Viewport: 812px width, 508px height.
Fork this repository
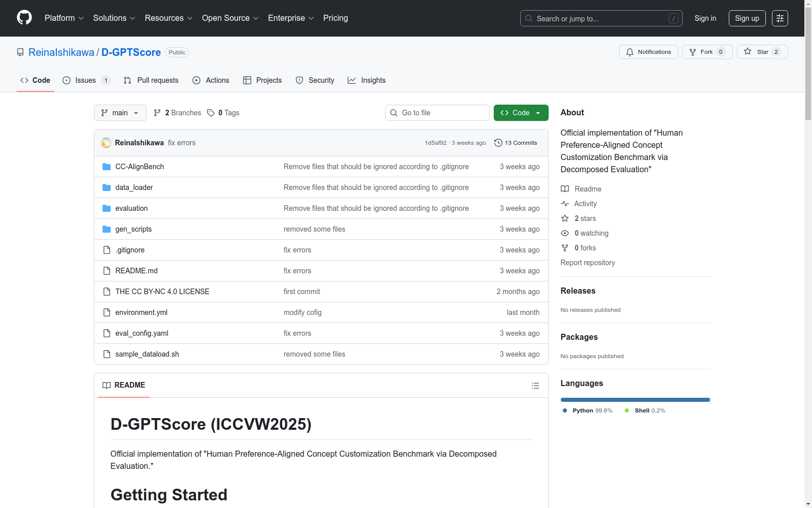click(x=707, y=52)
